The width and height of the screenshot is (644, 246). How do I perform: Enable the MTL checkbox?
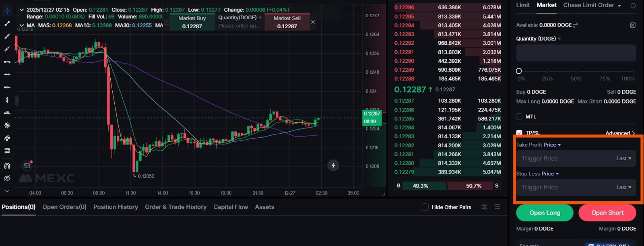tap(519, 117)
